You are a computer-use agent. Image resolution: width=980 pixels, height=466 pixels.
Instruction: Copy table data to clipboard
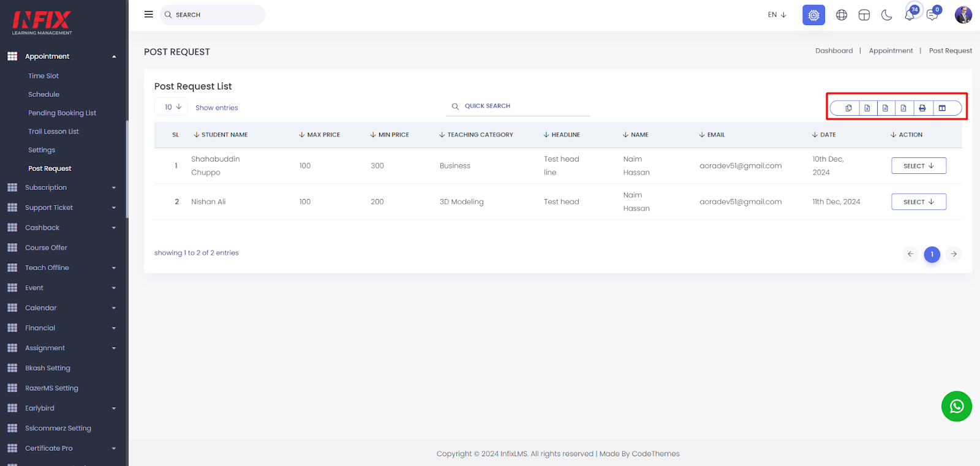pyautogui.click(x=848, y=108)
